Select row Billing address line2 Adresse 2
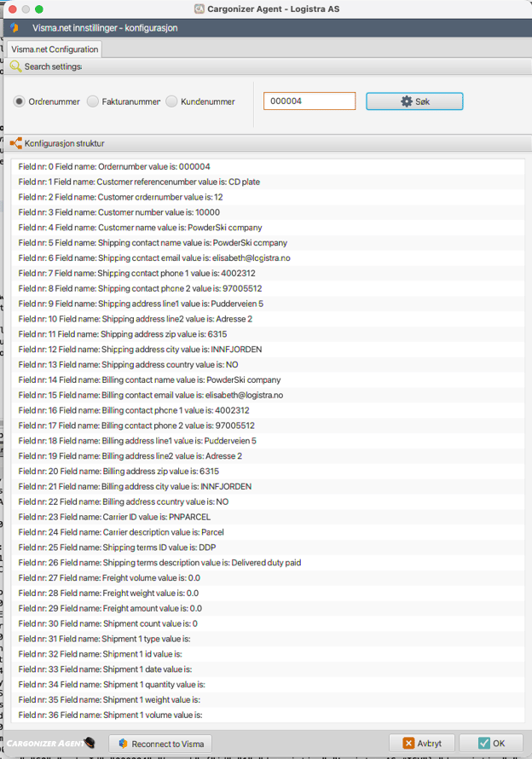The width and height of the screenshot is (532, 759). [268, 456]
